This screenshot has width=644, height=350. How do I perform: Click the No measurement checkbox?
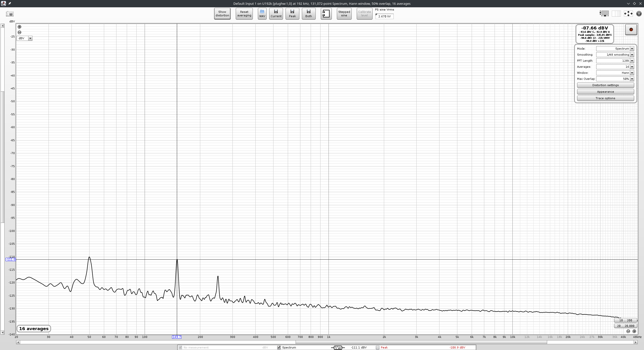click(180, 347)
